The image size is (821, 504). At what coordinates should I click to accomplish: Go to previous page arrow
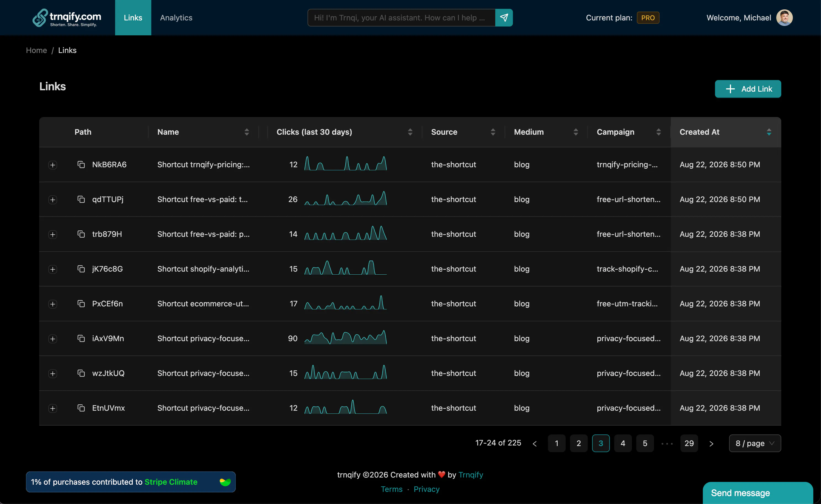[x=535, y=444]
